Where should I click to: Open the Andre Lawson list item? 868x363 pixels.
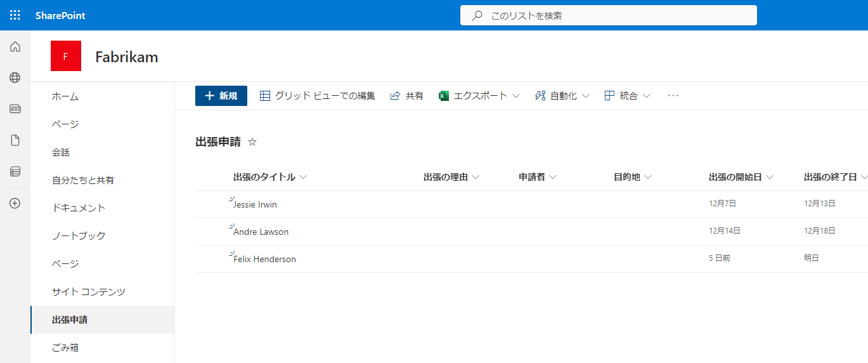(261, 232)
